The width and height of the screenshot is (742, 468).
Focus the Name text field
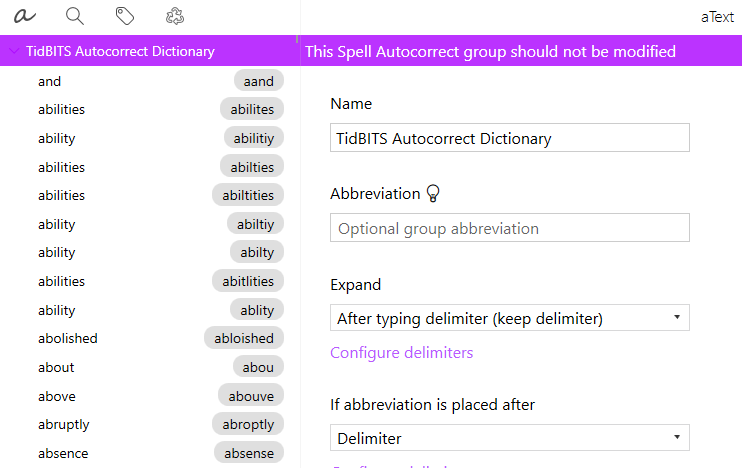[510, 138]
